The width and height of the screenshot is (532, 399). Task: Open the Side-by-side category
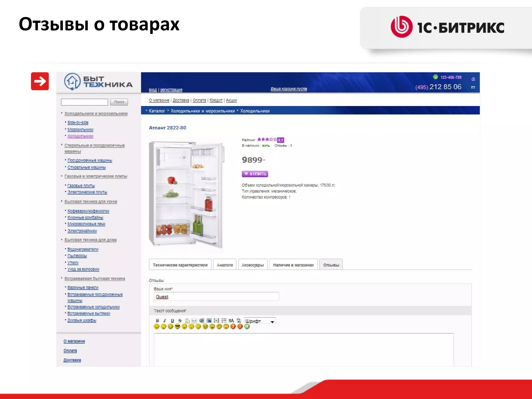point(78,122)
